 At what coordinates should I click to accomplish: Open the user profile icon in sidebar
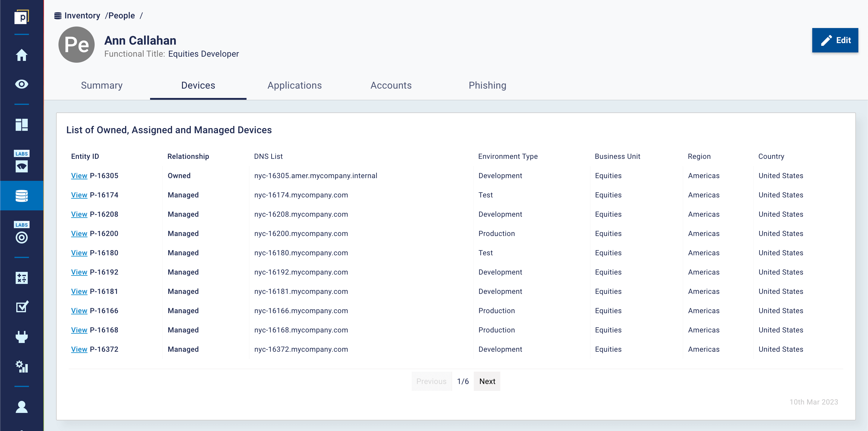click(22, 407)
